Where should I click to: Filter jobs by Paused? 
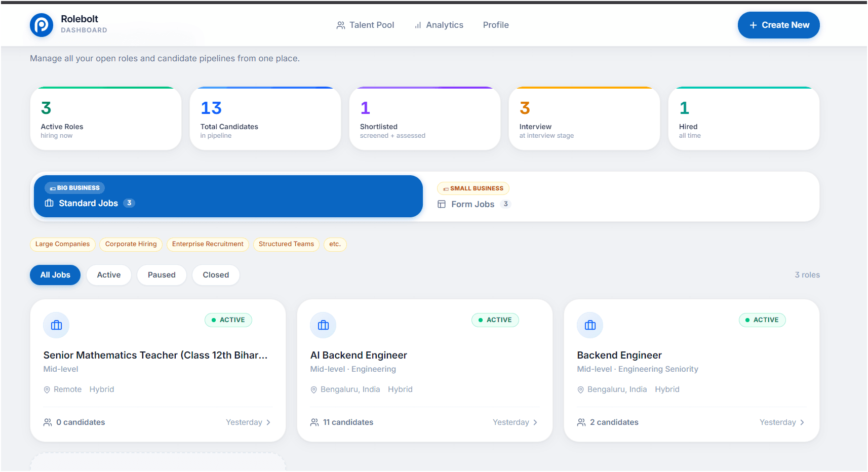click(x=162, y=275)
